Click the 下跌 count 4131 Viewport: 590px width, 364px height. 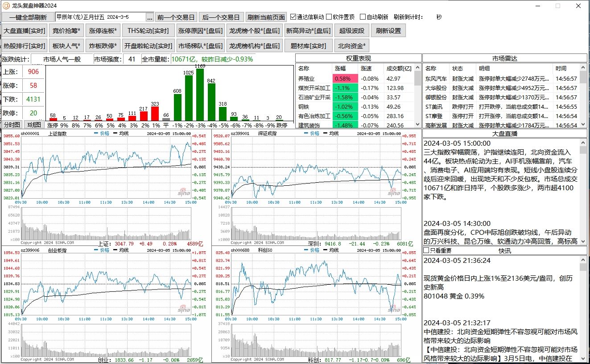coord(33,99)
